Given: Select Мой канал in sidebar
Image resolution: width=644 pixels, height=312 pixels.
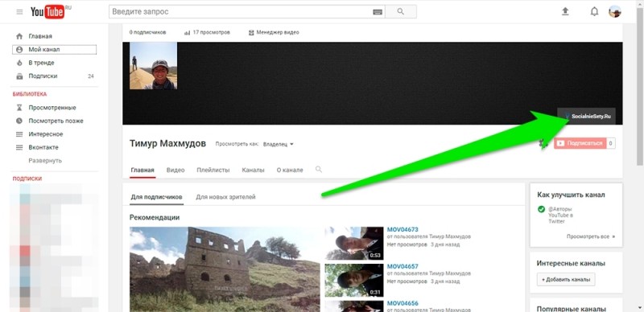Looking at the screenshot, I should point(54,50).
